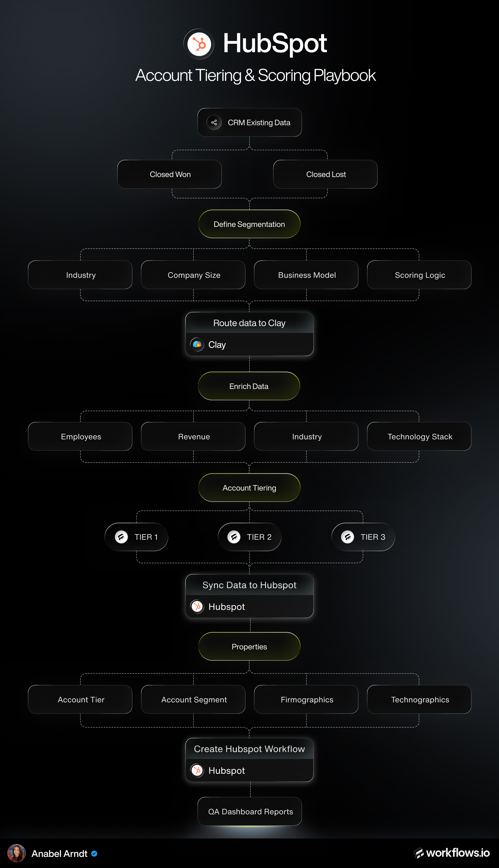Click the Account Tiering pill
499x868 pixels.
tap(249, 488)
